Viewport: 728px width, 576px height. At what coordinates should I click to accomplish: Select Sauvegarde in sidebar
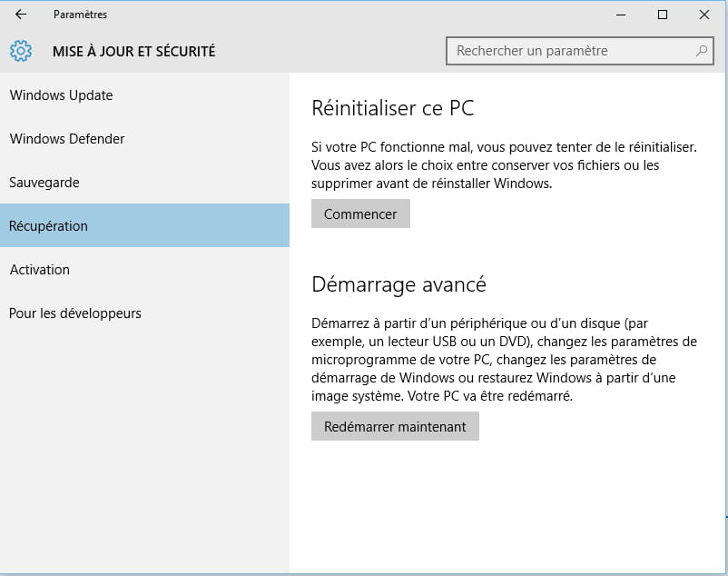(144, 183)
